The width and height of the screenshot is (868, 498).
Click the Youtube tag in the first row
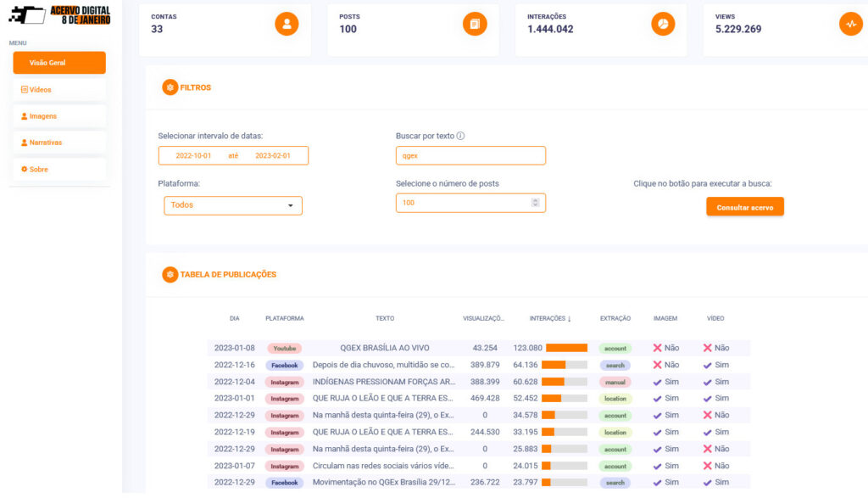[284, 348]
